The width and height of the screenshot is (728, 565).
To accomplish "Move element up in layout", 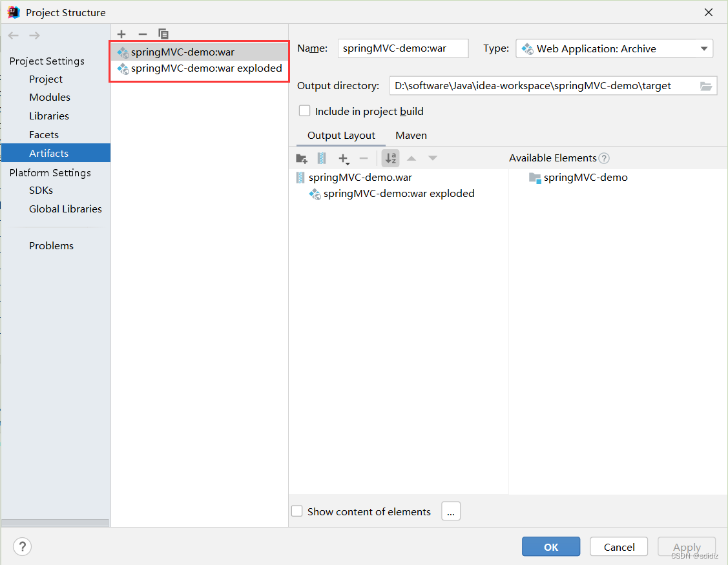I will pos(411,158).
